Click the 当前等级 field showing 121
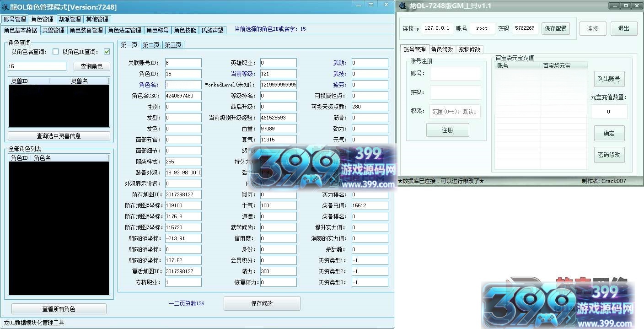This screenshot has width=644, height=329. click(x=278, y=74)
